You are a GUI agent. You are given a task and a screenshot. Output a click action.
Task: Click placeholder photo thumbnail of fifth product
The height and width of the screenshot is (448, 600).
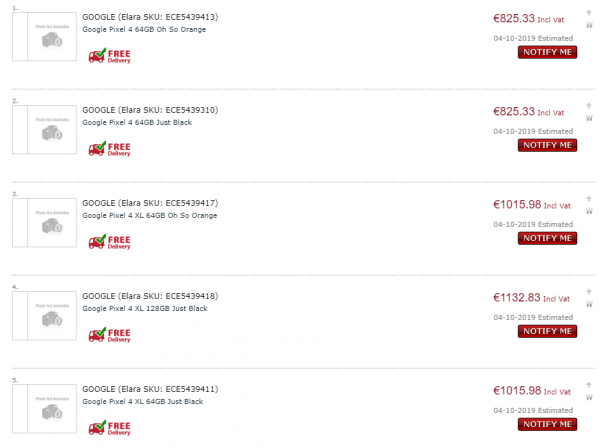tap(44, 409)
